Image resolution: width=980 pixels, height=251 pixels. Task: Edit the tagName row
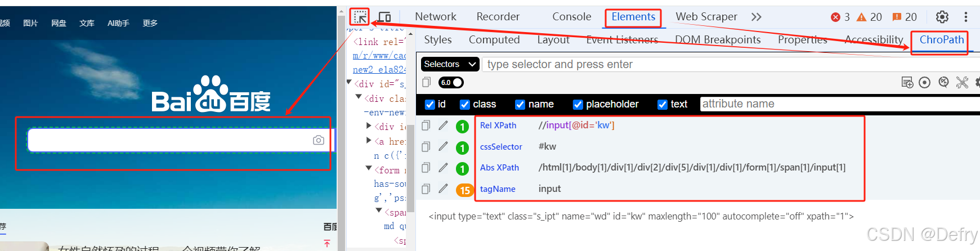click(x=444, y=189)
